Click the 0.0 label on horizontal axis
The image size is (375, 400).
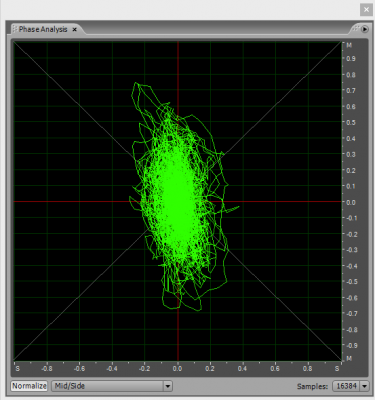pos(177,369)
